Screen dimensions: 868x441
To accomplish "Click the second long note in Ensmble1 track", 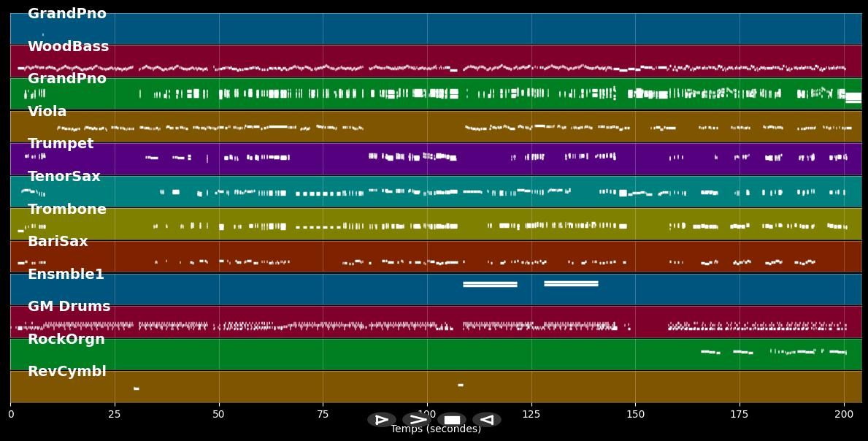I will pyautogui.click(x=571, y=283).
